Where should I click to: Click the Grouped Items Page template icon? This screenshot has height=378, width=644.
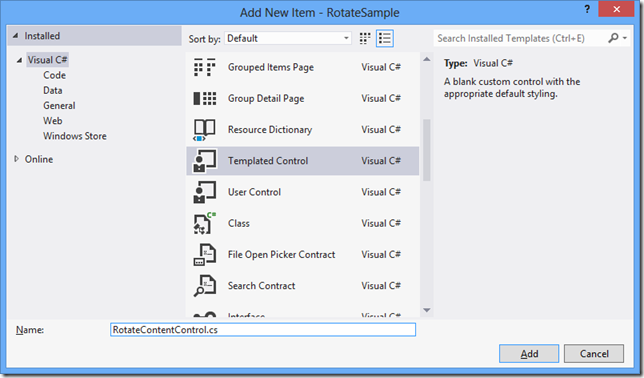(x=205, y=67)
